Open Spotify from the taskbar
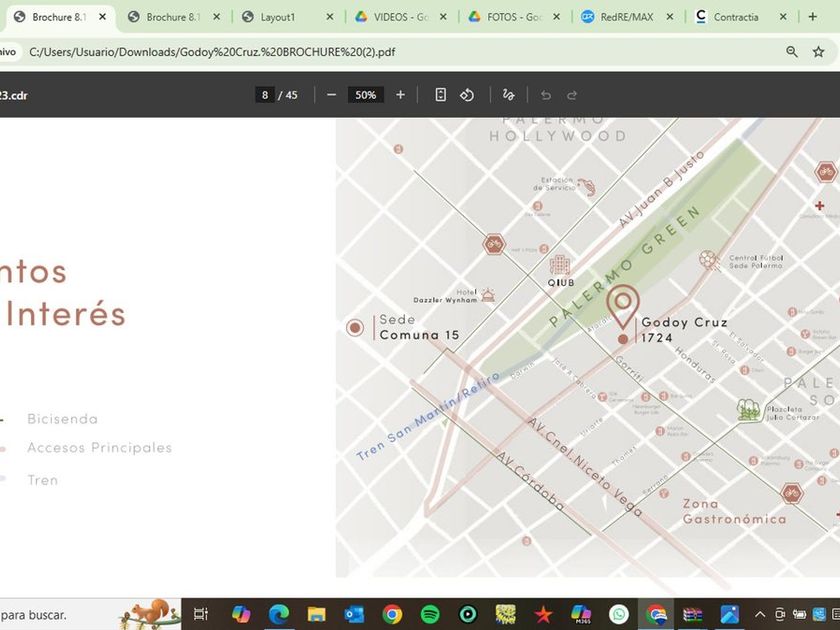Viewport: 840px width, 630px height. 430,614
